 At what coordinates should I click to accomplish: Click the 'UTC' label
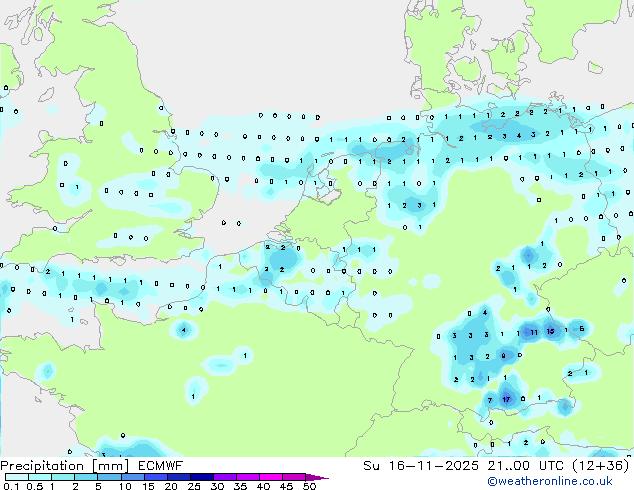(x=551, y=466)
